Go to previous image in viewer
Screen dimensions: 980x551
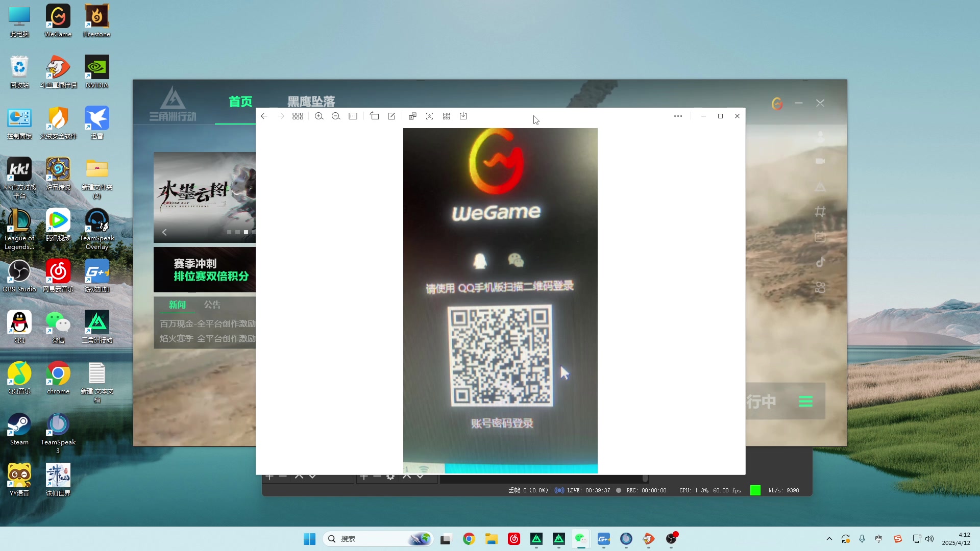click(264, 116)
